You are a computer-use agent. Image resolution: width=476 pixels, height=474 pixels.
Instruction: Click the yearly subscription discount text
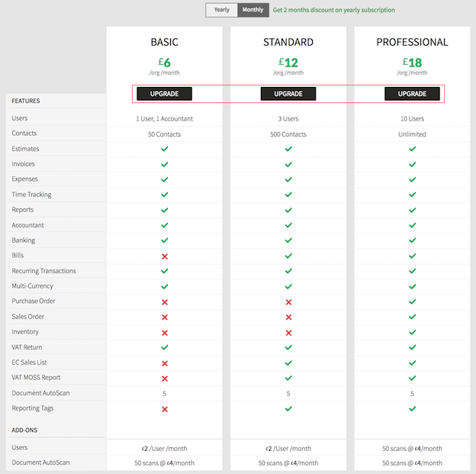click(x=334, y=10)
